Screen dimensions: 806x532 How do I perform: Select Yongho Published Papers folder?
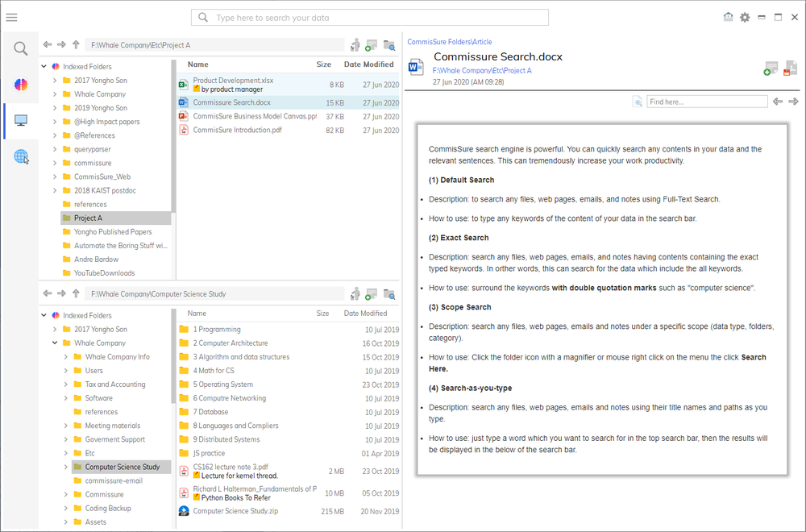pyautogui.click(x=113, y=232)
